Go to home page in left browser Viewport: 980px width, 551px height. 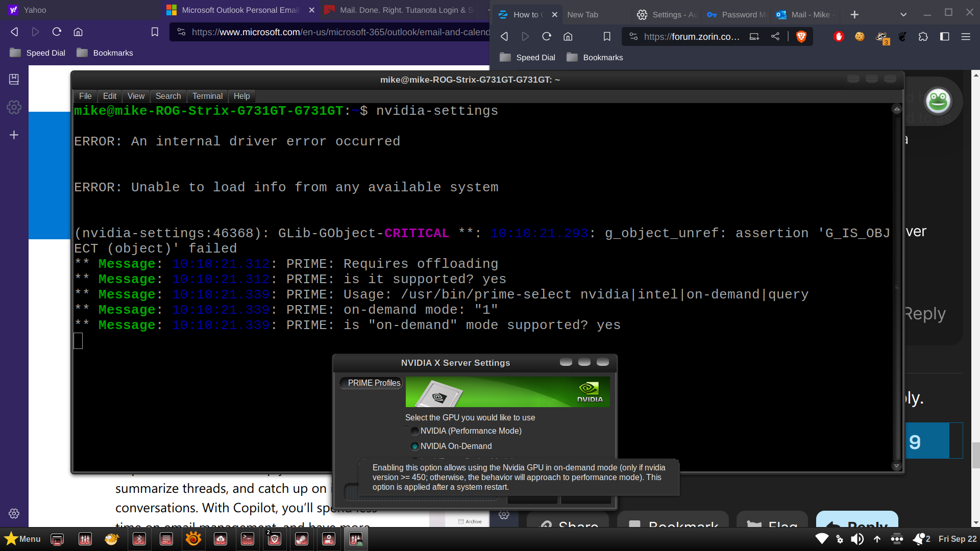coord(78,32)
